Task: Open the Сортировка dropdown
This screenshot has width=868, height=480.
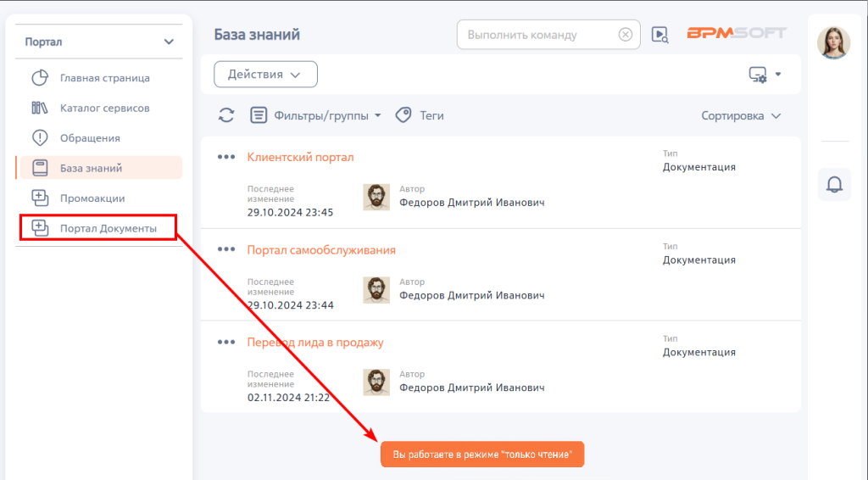Action: pos(741,115)
